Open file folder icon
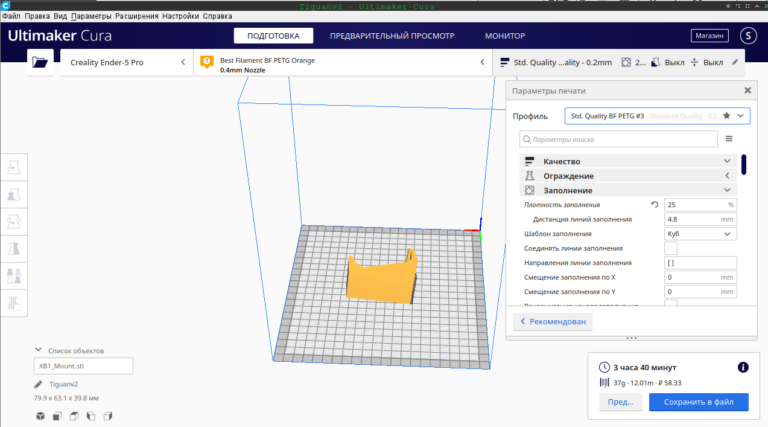768x427 pixels. point(40,62)
